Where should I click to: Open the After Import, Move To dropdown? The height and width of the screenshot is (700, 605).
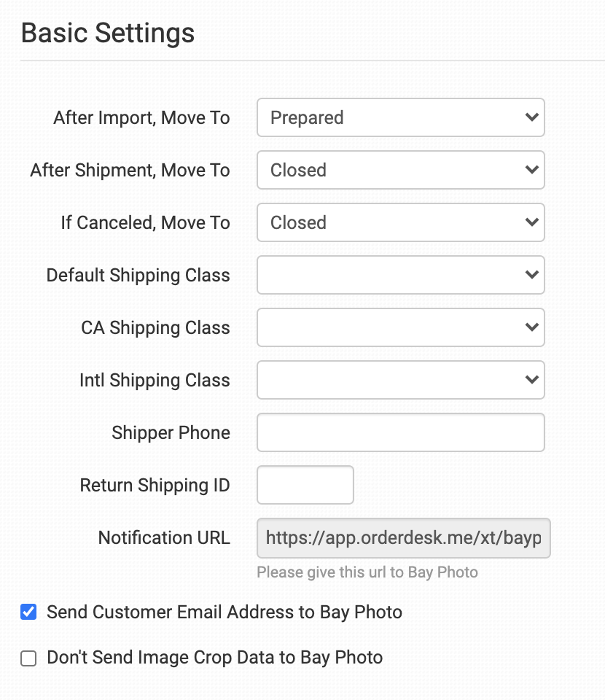(x=400, y=117)
